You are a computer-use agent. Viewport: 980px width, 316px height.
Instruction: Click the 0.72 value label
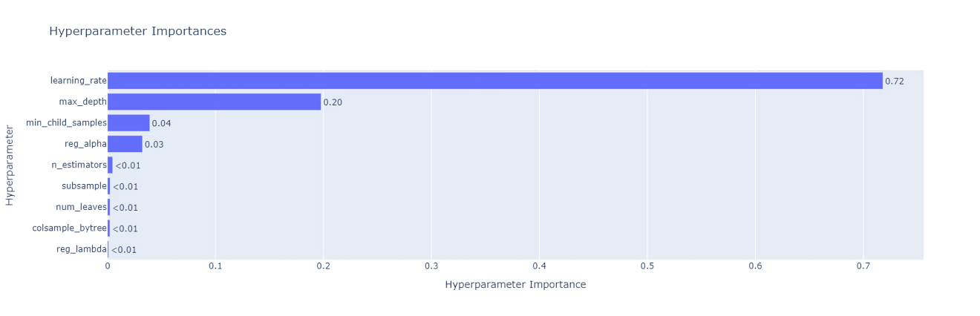(x=894, y=82)
